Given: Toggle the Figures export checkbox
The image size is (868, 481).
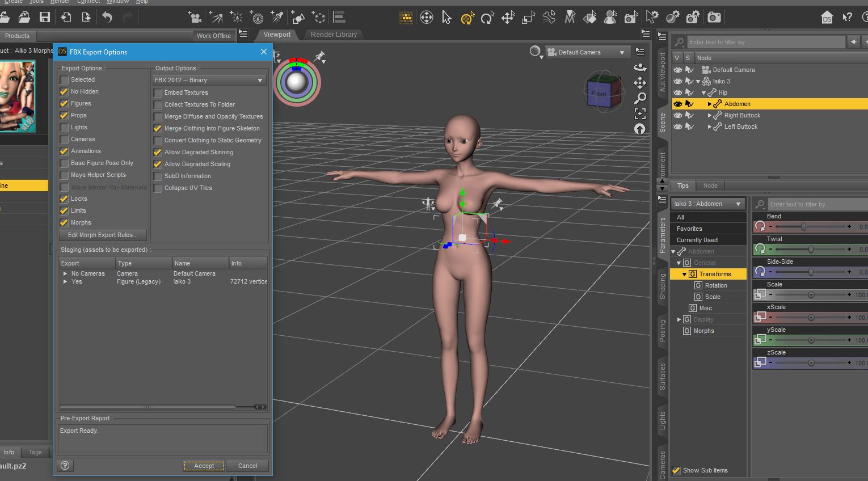Looking at the screenshot, I should pos(64,104).
